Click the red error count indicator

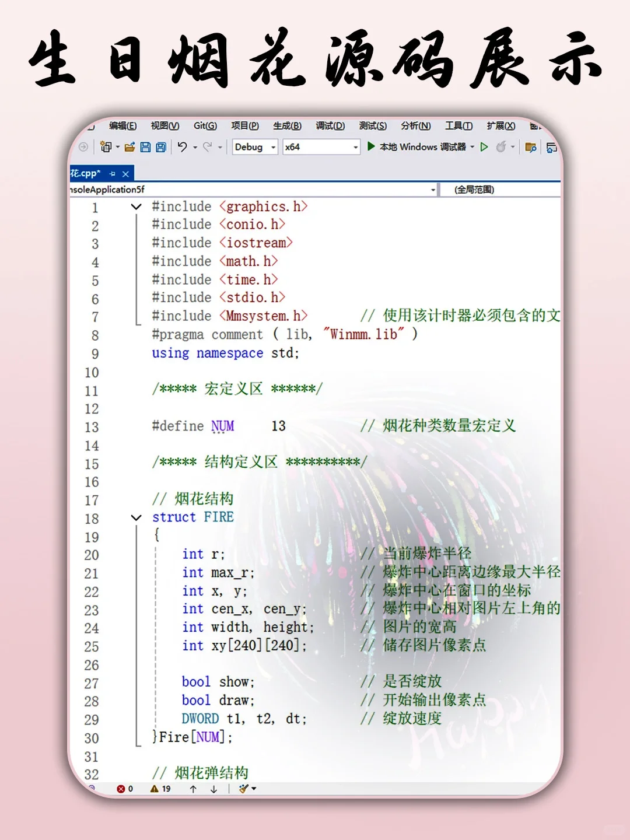click(125, 789)
